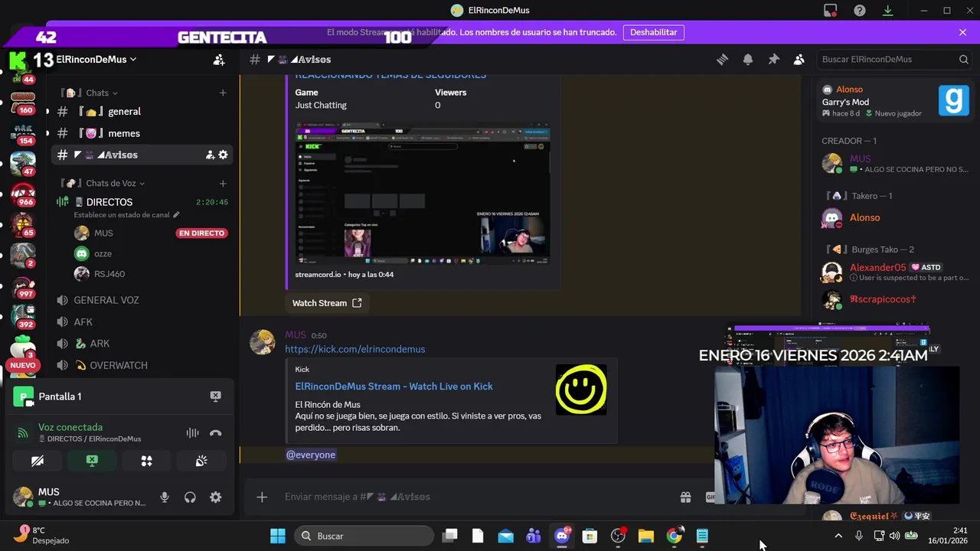Expand ElRinconDeMus server dropdown
This screenshot has height=551, width=980.
pos(96,59)
